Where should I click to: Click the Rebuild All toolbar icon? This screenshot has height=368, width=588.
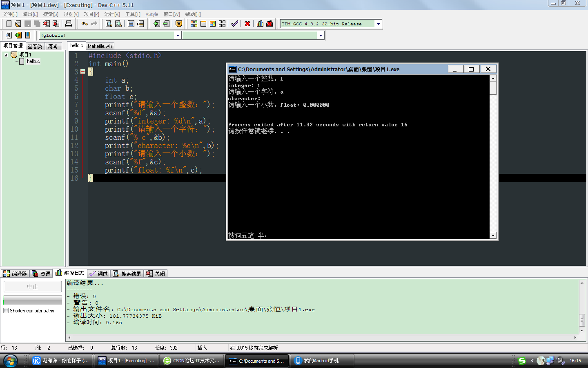(222, 24)
